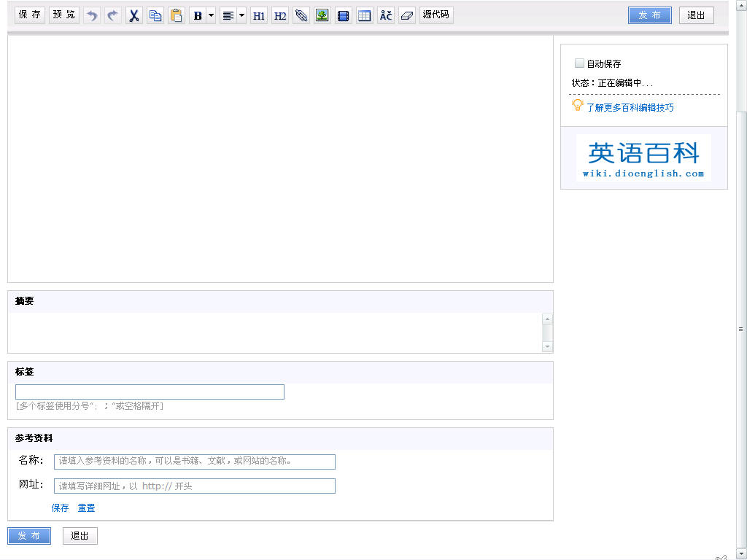747x560 pixels.
Task: Insert an image with the picture icon
Action: (x=322, y=15)
